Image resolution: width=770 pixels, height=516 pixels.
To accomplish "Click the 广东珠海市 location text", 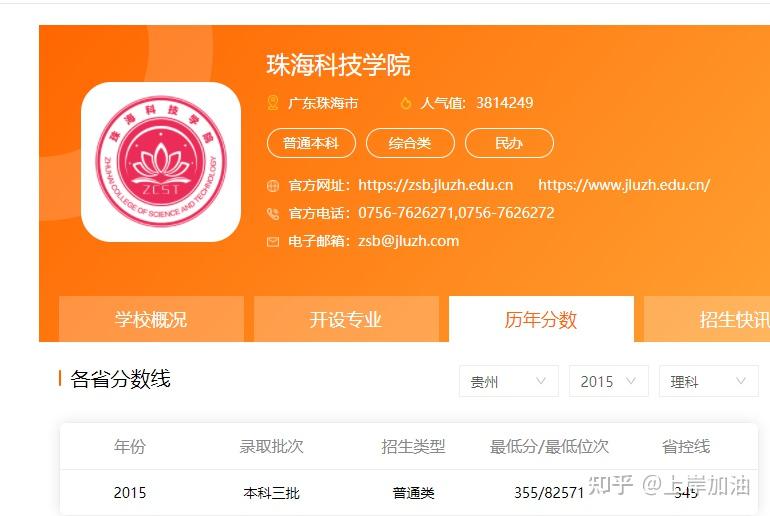I will [x=323, y=103].
